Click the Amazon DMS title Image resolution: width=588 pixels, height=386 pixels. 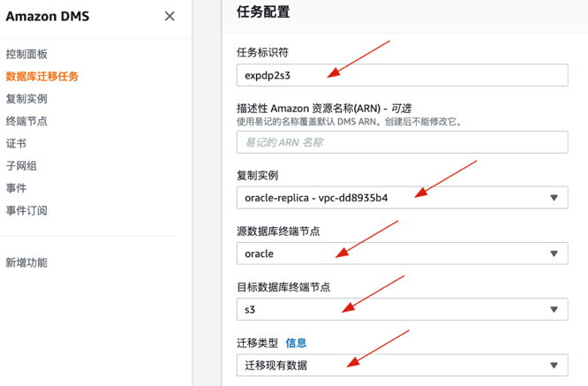pos(48,16)
